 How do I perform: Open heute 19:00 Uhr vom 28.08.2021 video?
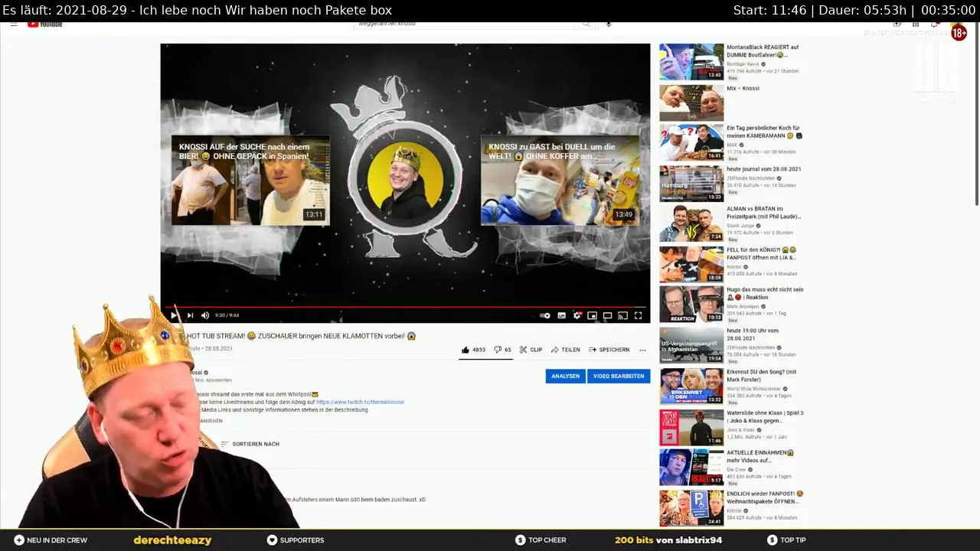click(691, 345)
